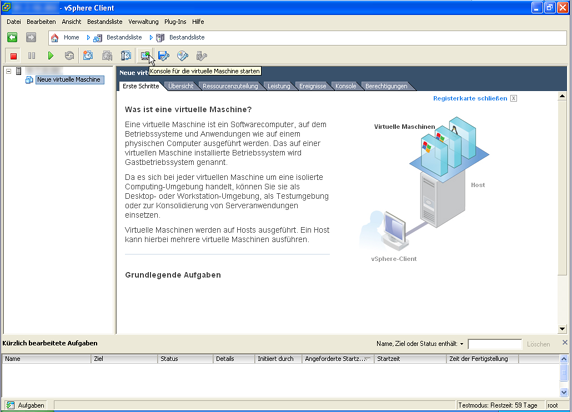Click the Initiiert durch column header
The width and height of the screenshot is (572, 412).
(278, 359)
